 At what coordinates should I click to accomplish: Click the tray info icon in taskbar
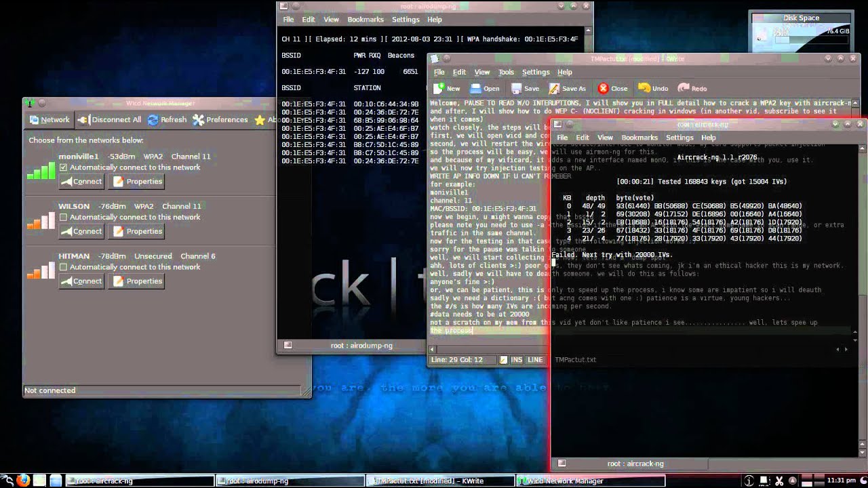[x=749, y=481]
